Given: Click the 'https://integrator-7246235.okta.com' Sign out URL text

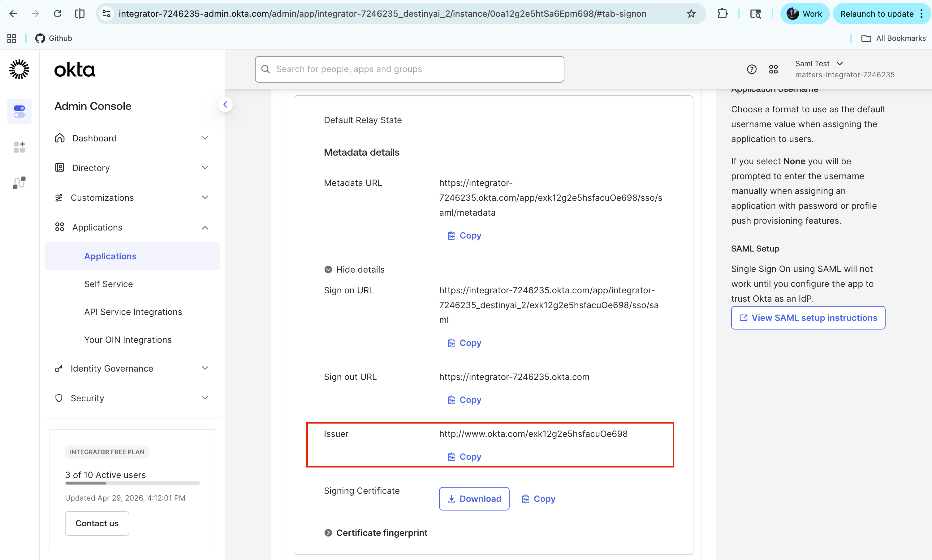Looking at the screenshot, I should (514, 377).
